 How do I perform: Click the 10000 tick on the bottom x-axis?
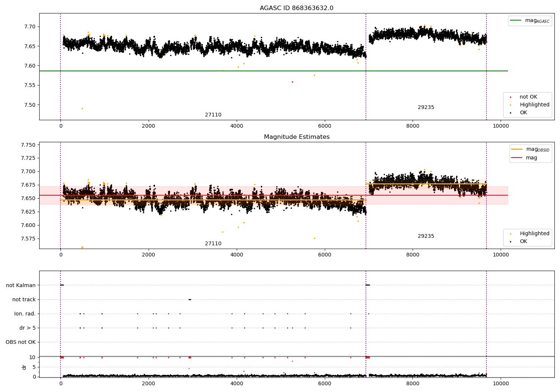(501, 383)
